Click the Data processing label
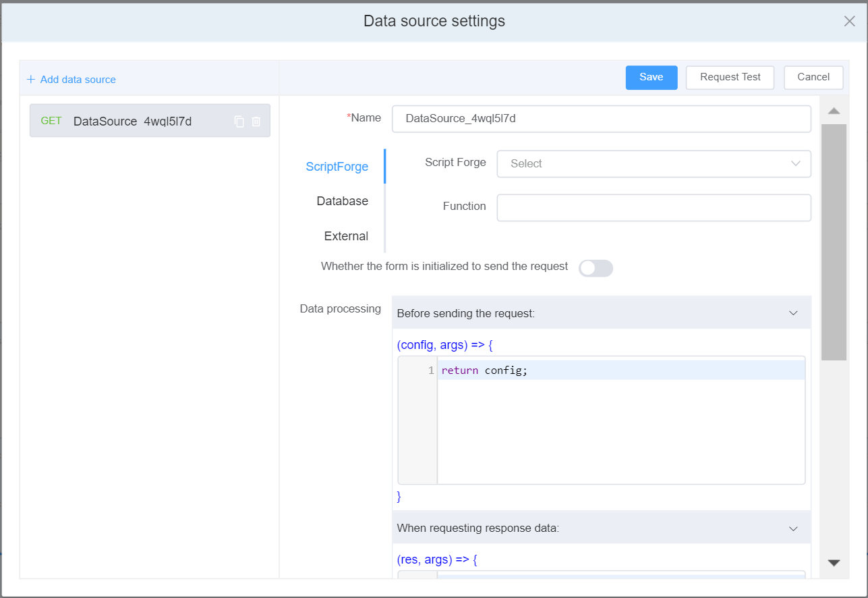This screenshot has width=868, height=598. tap(341, 308)
